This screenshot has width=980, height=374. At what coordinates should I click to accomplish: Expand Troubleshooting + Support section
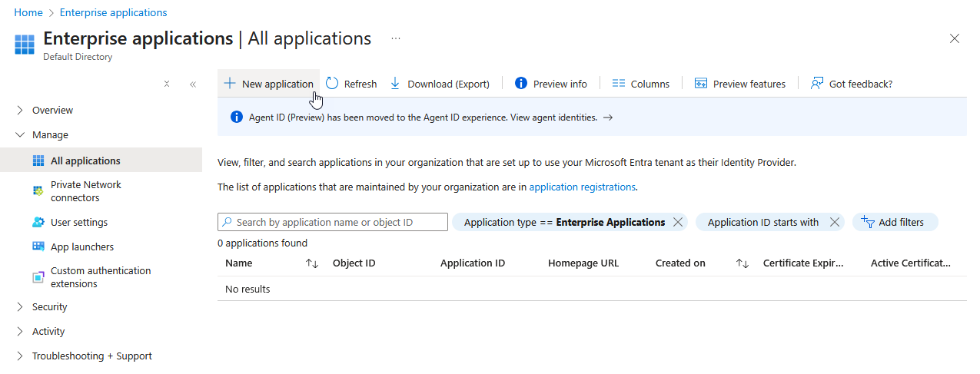(x=20, y=356)
